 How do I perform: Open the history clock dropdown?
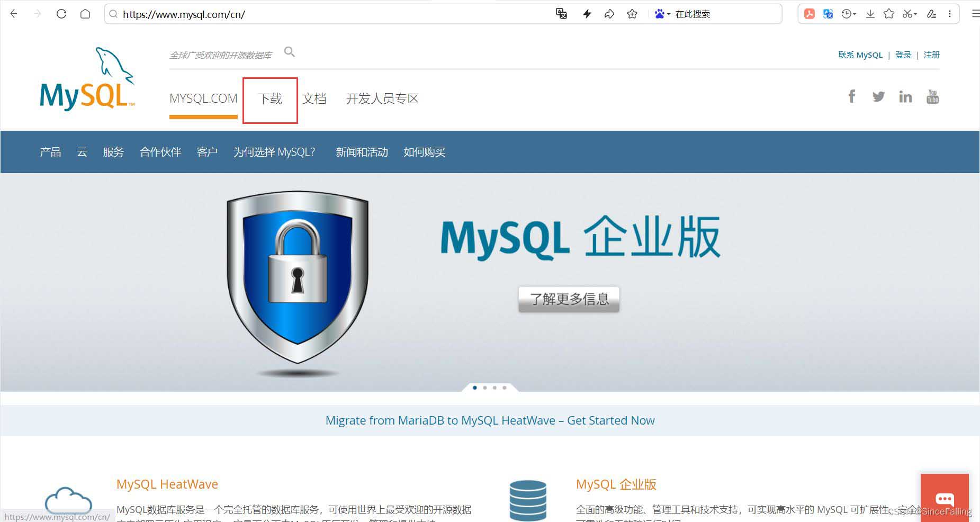point(849,14)
